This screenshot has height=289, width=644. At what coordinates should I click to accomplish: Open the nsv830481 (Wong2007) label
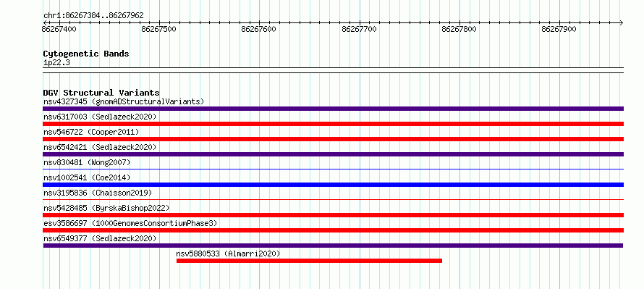point(87,162)
